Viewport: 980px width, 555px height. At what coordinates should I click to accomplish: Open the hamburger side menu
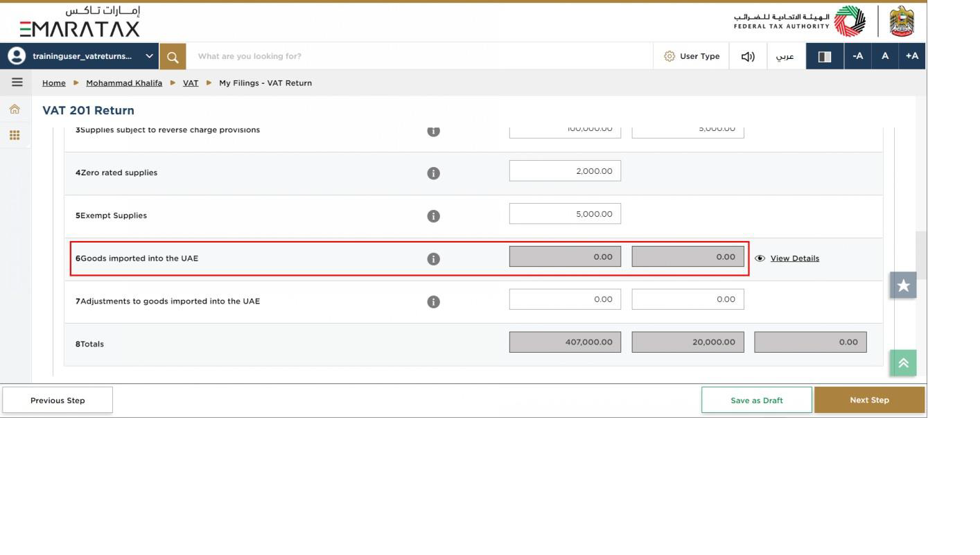pyautogui.click(x=17, y=82)
